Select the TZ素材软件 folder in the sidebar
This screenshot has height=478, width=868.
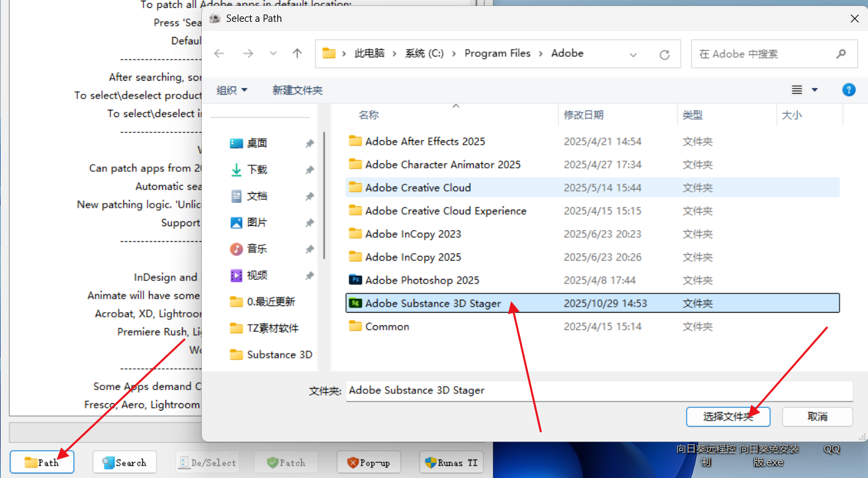[264, 329]
